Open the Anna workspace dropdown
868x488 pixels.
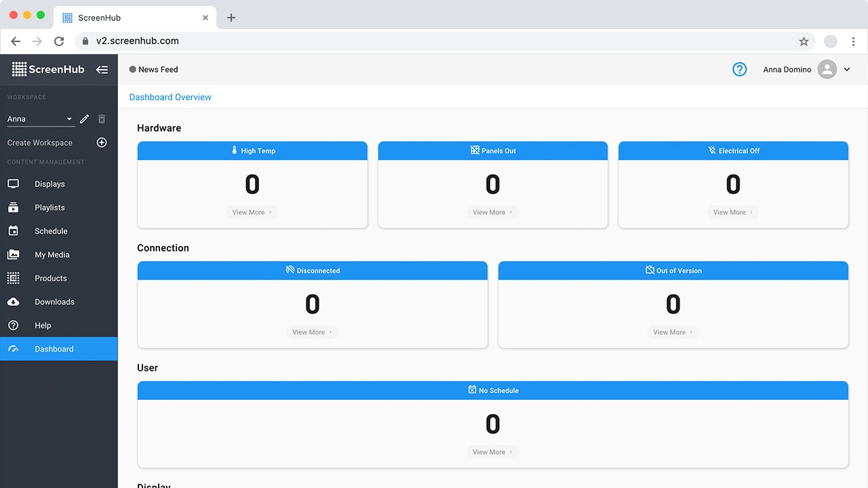click(x=40, y=119)
